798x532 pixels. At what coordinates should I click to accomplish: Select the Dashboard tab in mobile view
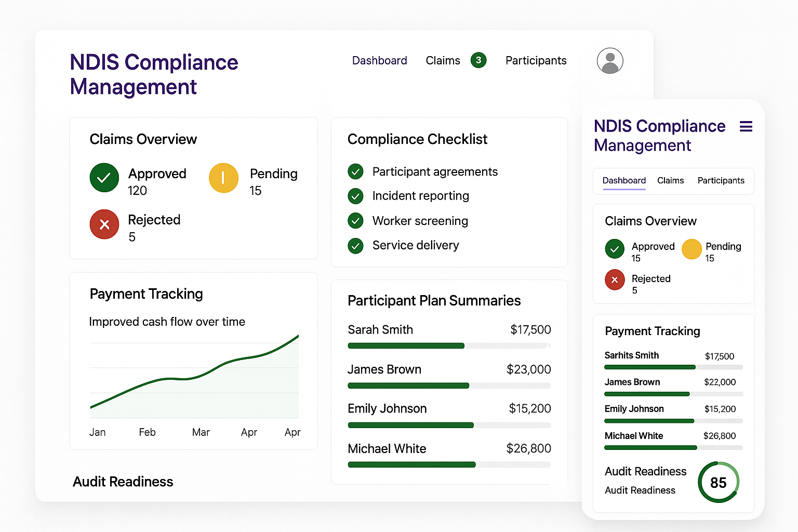(x=624, y=180)
